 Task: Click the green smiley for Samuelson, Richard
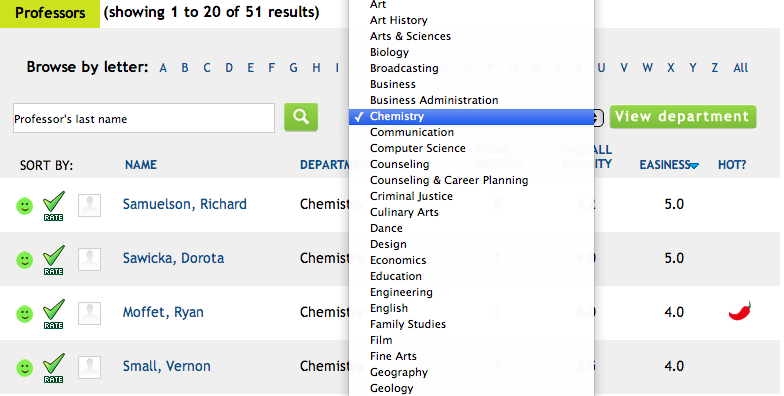(24, 206)
